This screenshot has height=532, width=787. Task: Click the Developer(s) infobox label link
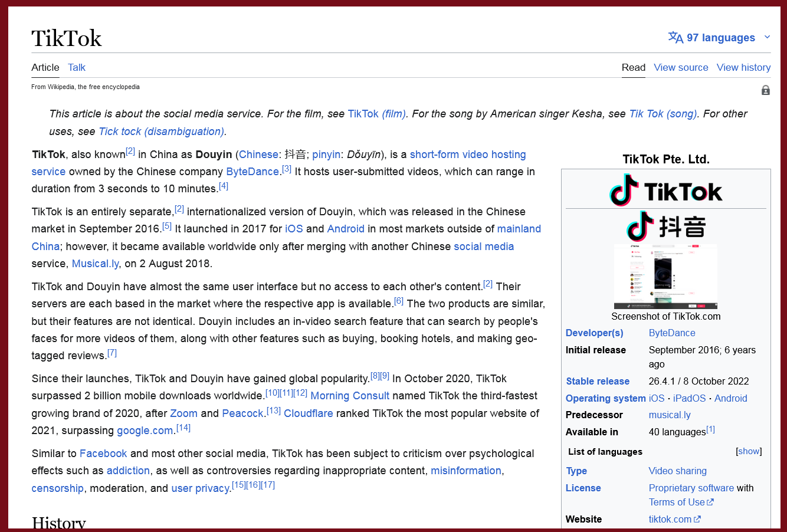[594, 333]
